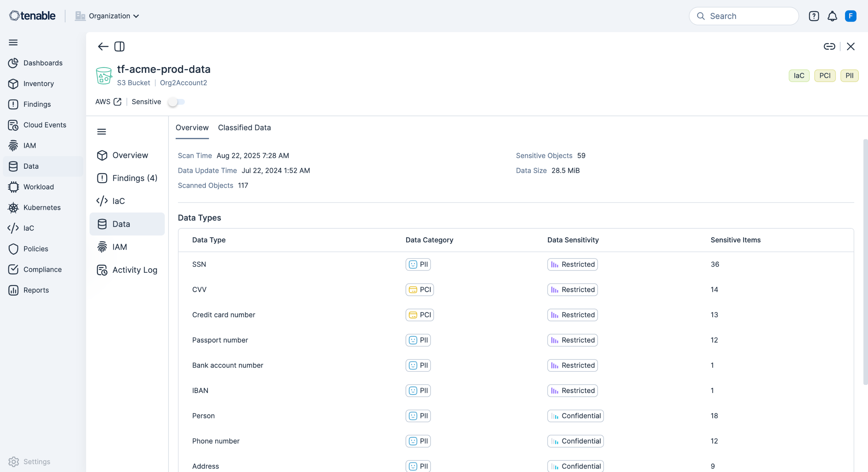Copy link using the chain icon
The width and height of the screenshot is (868, 472).
(829, 46)
